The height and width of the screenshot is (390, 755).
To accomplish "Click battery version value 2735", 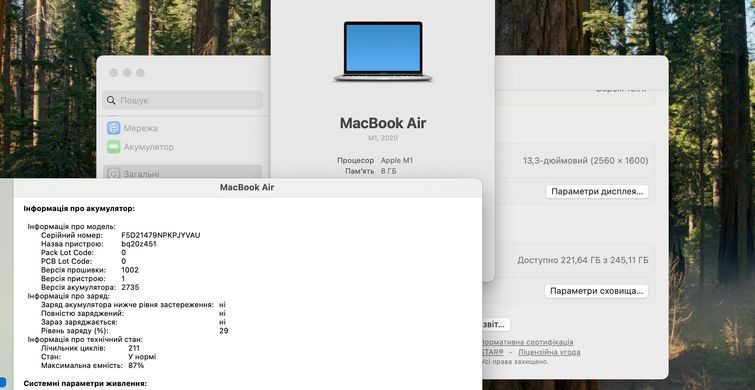I will [130, 287].
